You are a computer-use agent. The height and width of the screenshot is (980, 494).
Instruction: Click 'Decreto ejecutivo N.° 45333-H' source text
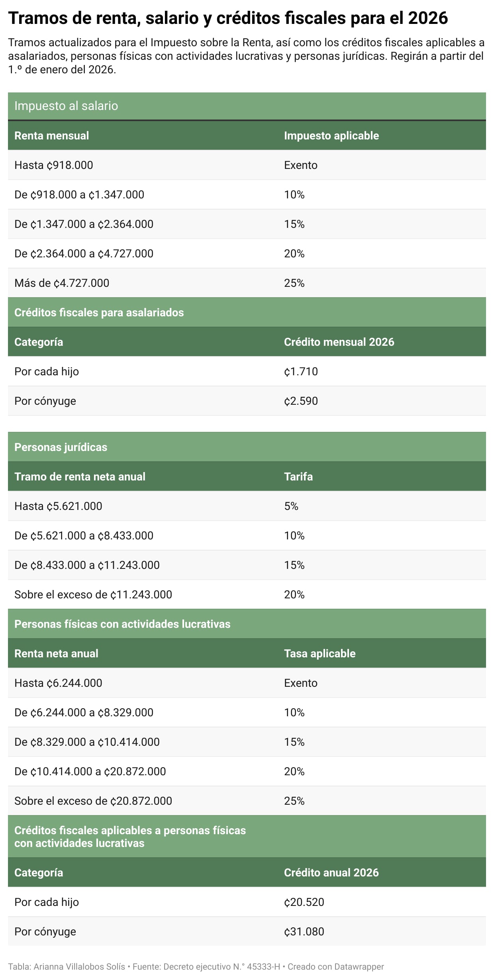click(222, 967)
